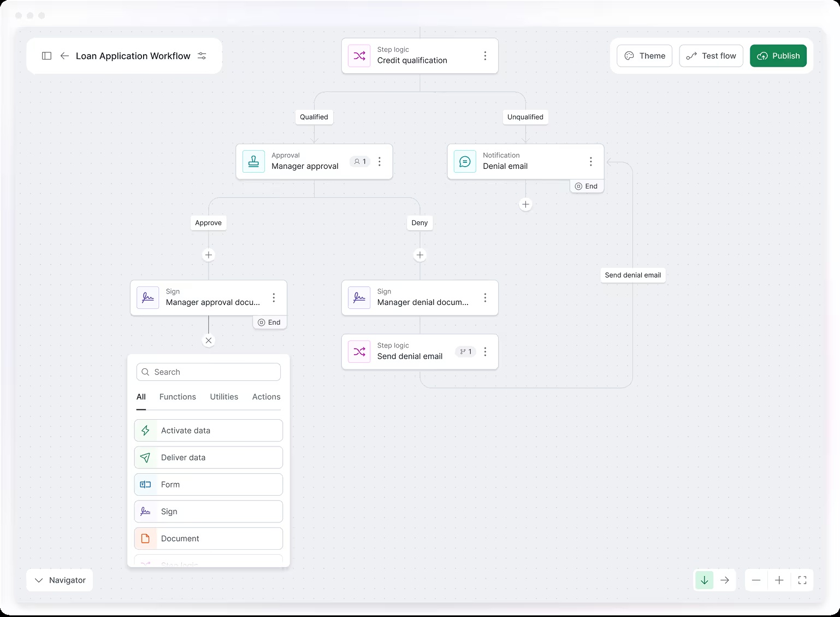Click the End badge under Denial email
840x617 pixels.
(x=587, y=186)
